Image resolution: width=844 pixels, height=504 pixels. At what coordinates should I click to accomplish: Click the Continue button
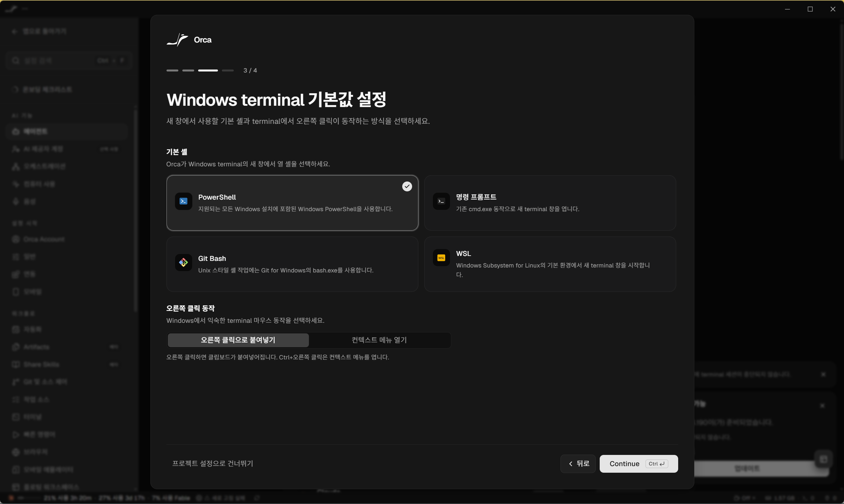click(x=639, y=463)
